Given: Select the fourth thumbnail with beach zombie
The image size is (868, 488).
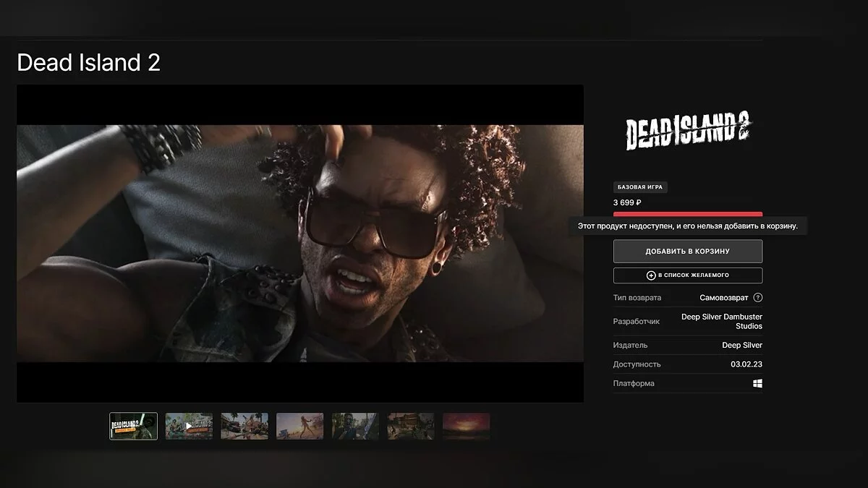Looking at the screenshot, I should [299, 427].
